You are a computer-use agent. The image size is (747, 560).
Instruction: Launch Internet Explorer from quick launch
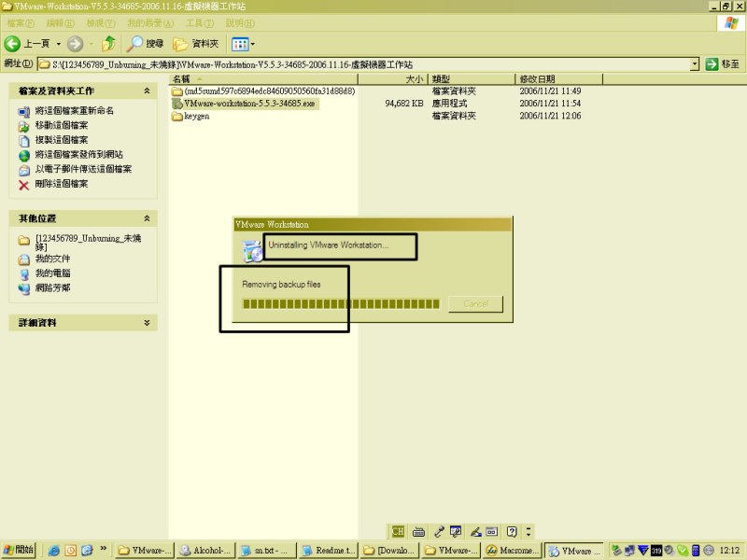tap(54, 551)
